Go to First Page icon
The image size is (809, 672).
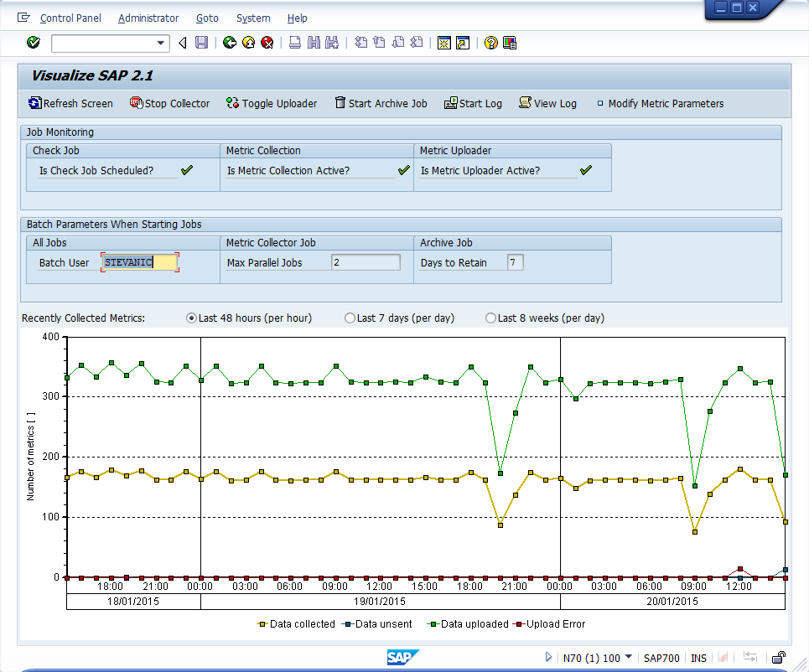[360, 43]
